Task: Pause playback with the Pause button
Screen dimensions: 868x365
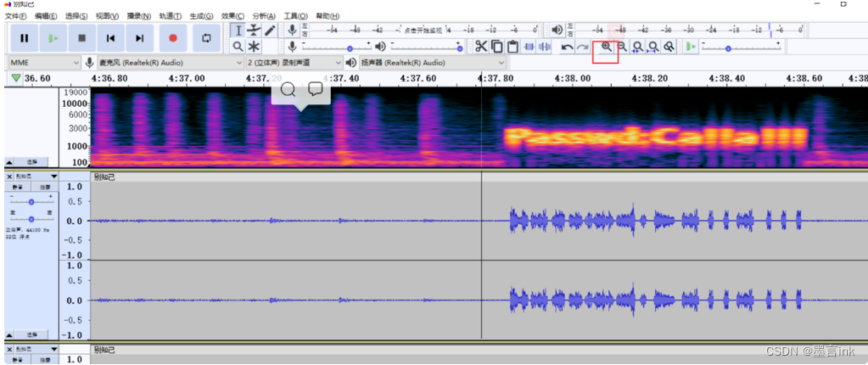Action: click(x=25, y=38)
